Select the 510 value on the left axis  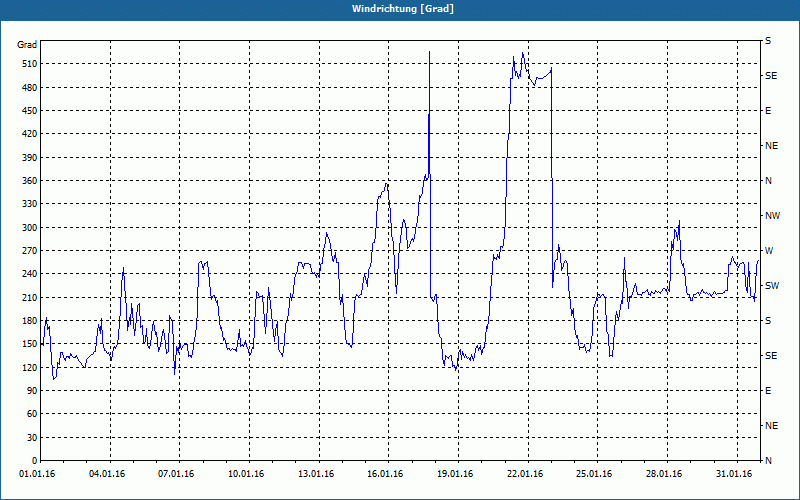click(x=30, y=64)
